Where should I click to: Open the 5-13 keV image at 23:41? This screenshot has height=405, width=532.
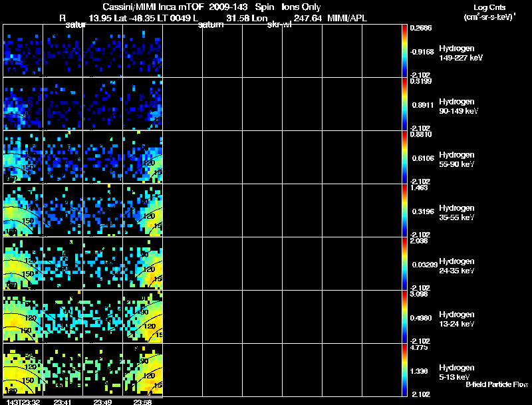click(63, 370)
